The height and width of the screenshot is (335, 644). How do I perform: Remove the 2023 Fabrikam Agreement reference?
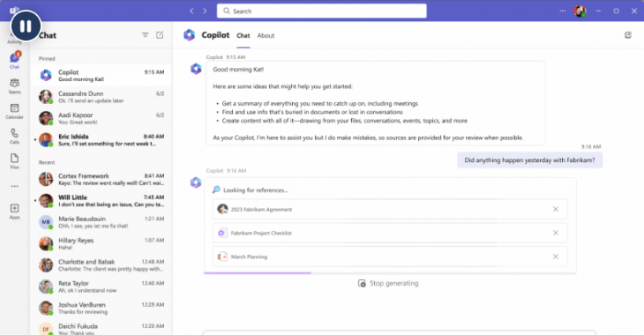tap(555, 210)
